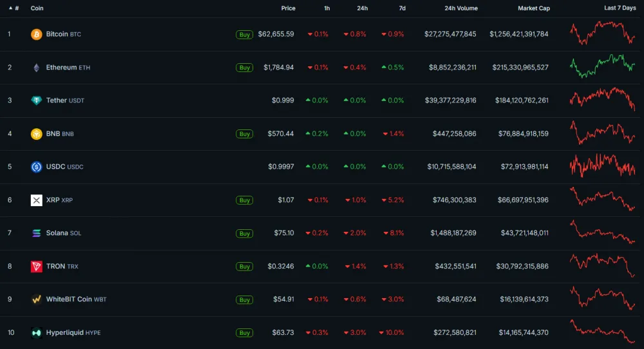
Task: Sort table by Market Cap header
Action: 533,8
